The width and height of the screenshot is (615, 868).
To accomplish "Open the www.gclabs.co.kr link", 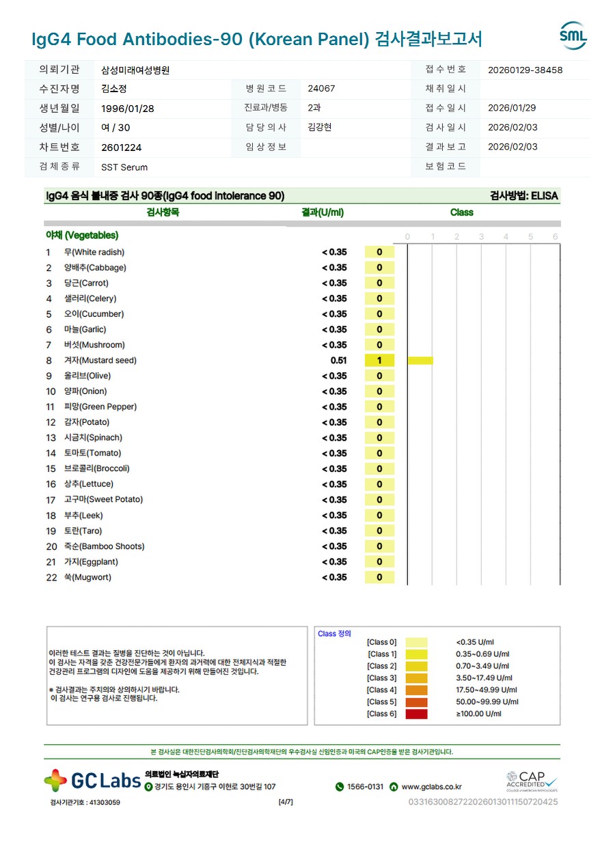I will pyautogui.click(x=432, y=787).
